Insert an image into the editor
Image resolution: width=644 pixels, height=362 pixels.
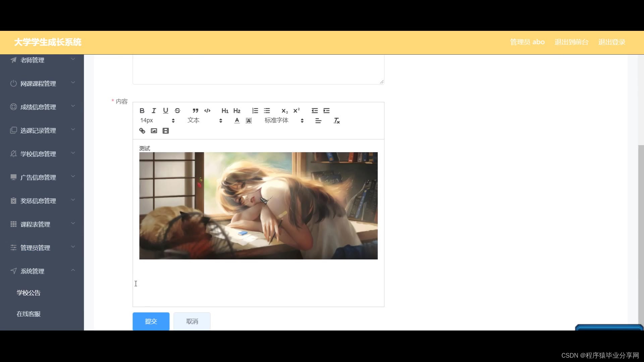[x=154, y=131]
